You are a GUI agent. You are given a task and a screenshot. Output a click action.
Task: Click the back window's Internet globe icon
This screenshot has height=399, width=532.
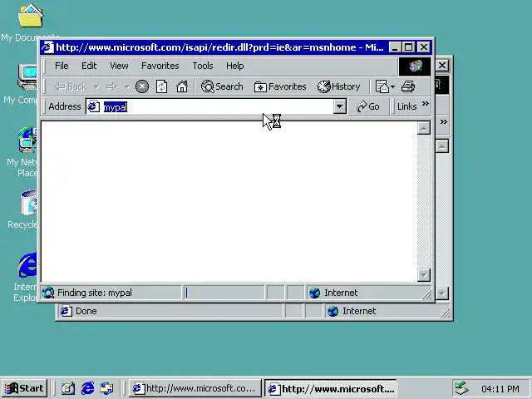332,311
